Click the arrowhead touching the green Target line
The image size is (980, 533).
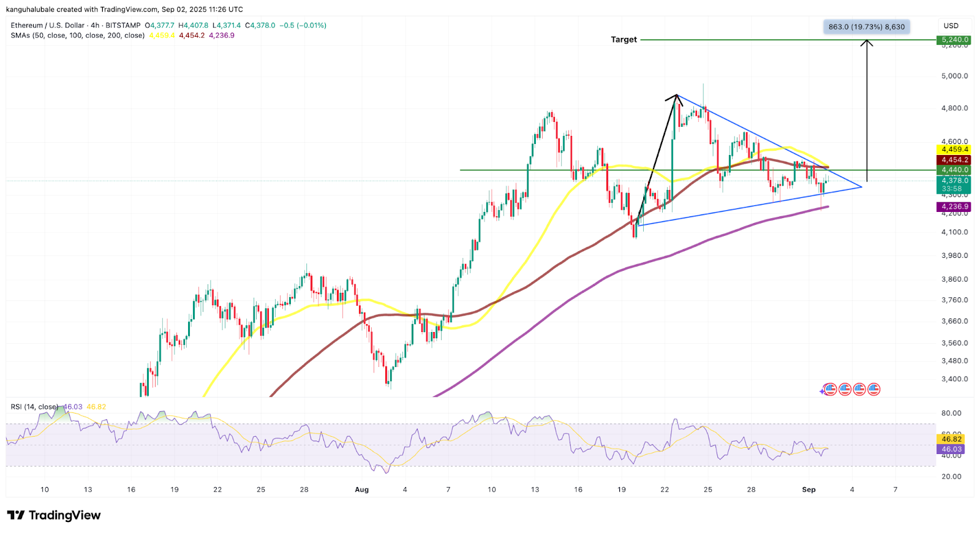[866, 43]
